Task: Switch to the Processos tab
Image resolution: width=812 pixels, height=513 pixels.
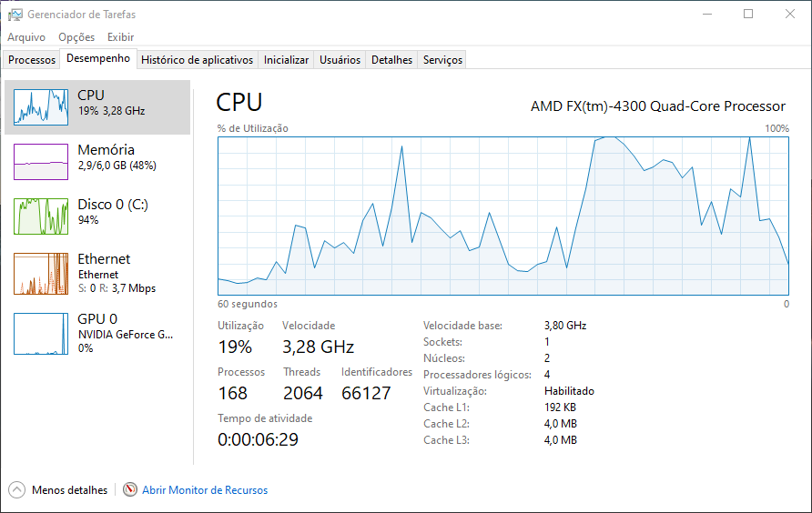Action: 32,60
